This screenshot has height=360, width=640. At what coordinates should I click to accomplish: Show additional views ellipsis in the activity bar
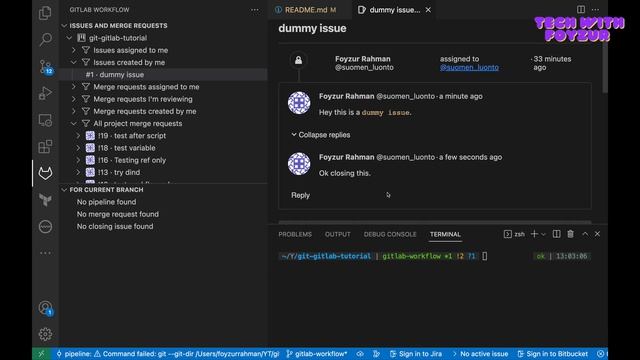(45, 253)
